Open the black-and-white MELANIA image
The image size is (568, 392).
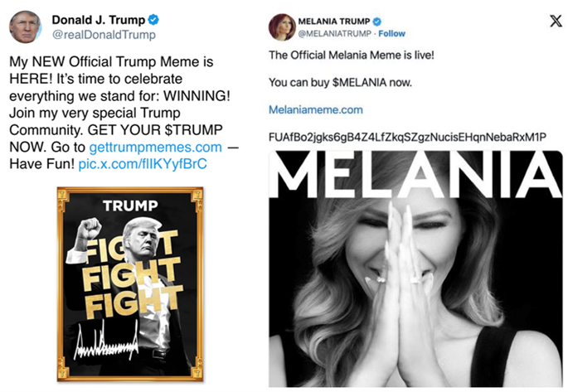coord(415,269)
